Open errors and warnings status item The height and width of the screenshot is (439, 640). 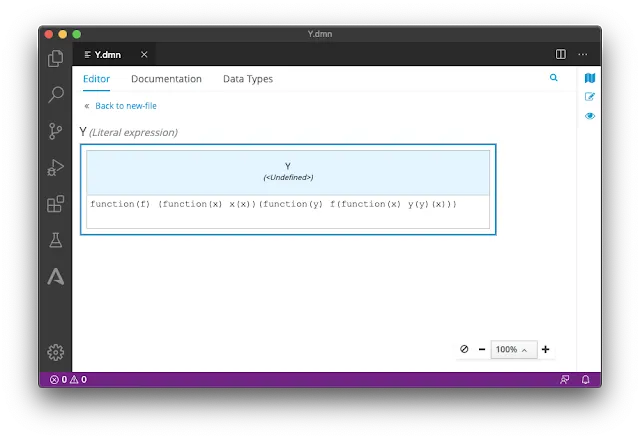68,379
